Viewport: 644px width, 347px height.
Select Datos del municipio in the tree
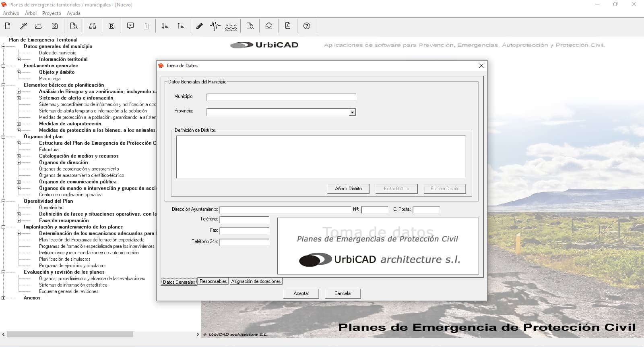click(x=58, y=53)
